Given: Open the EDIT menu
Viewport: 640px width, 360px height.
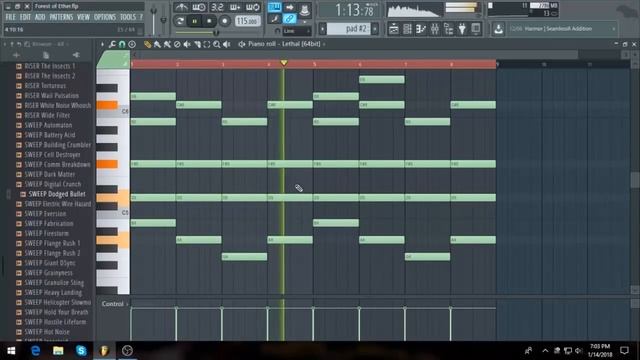Looking at the screenshot, I should point(25,17).
